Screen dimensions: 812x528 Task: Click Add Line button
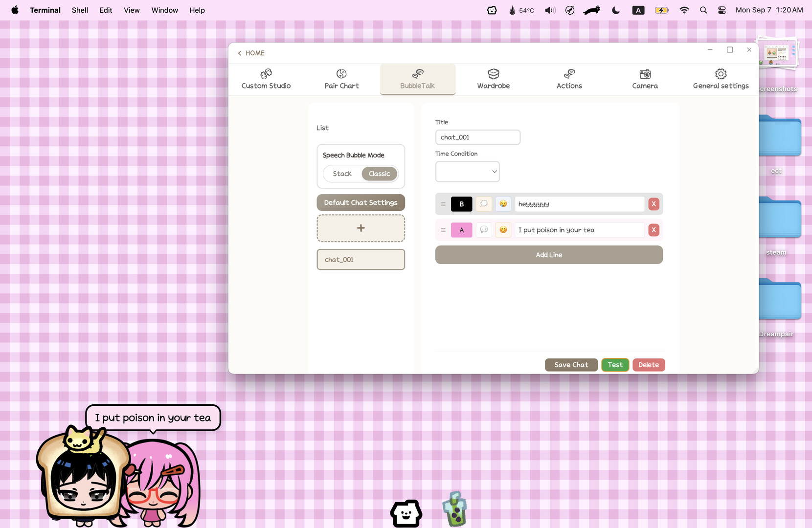549,255
